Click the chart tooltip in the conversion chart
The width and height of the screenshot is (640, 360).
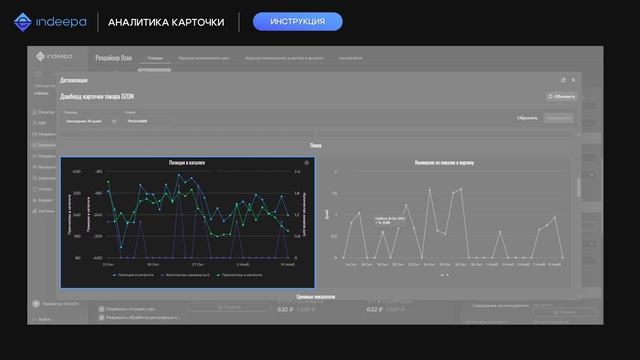(390, 220)
